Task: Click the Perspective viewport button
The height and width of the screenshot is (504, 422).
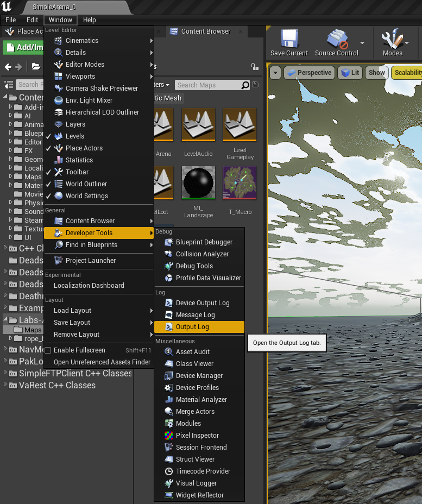Action: tap(308, 73)
